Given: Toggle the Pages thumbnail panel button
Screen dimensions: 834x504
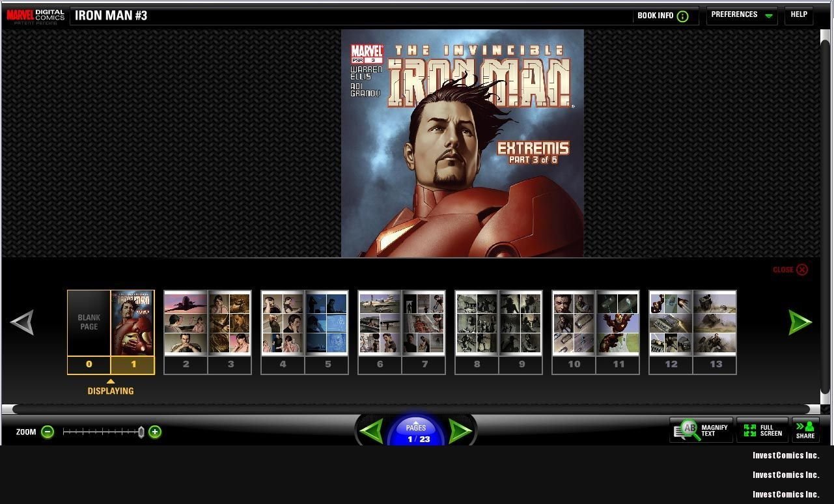Looking at the screenshot, I should click(x=415, y=432).
